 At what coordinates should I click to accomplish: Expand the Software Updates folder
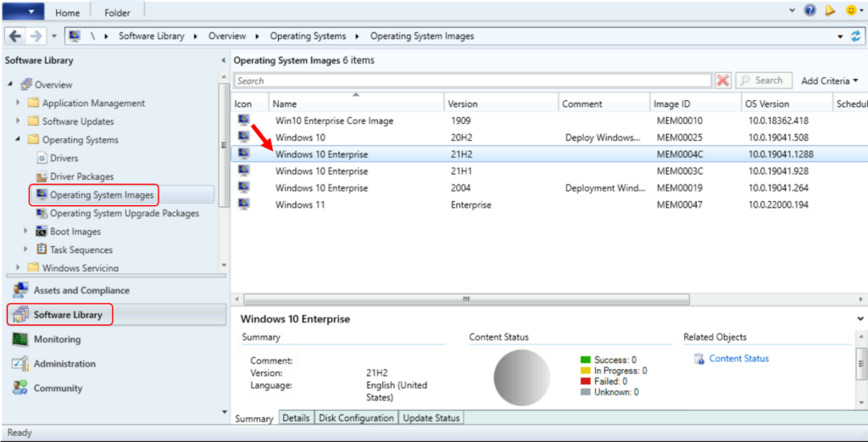point(18,120)
